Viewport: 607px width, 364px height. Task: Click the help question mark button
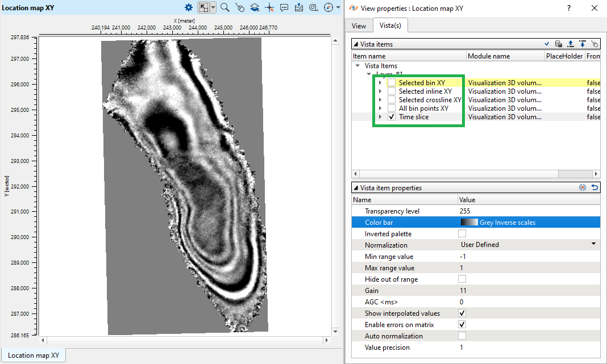569,9
